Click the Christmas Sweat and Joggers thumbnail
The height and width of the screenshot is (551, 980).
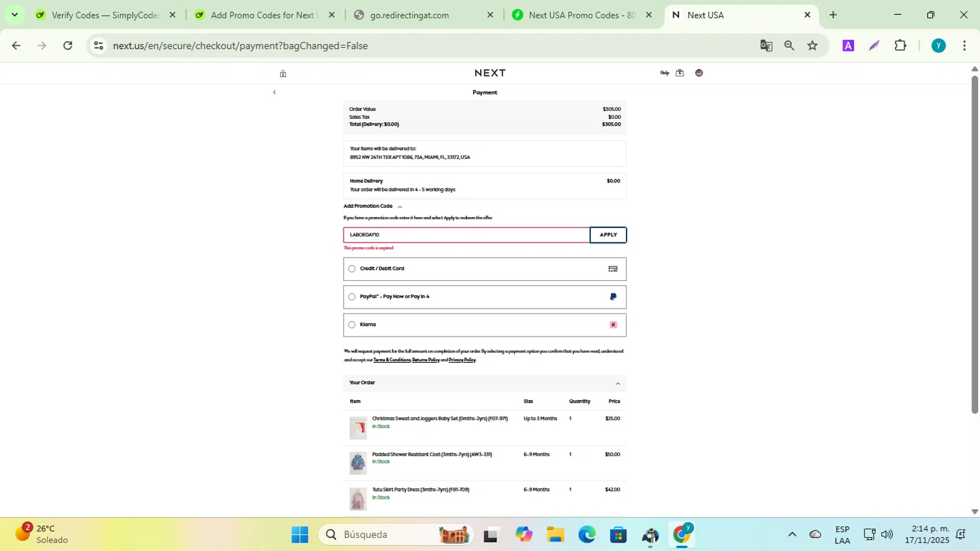(358, 428)
